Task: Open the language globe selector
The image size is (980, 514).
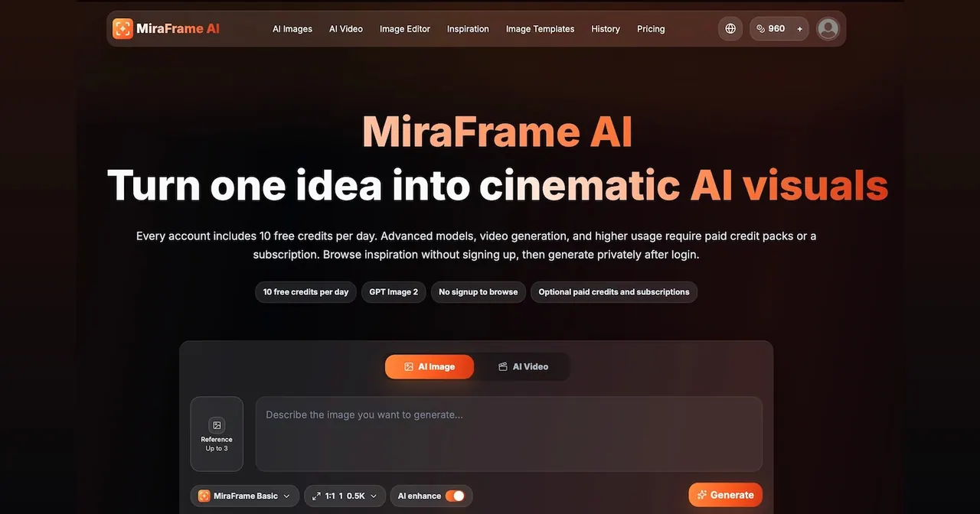Action: tap(730, 28)
